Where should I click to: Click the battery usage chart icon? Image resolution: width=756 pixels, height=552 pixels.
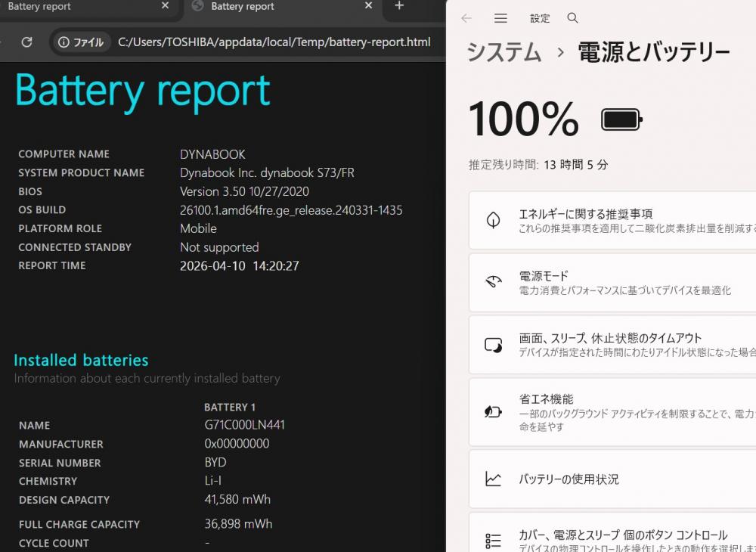tap(493, 479)
